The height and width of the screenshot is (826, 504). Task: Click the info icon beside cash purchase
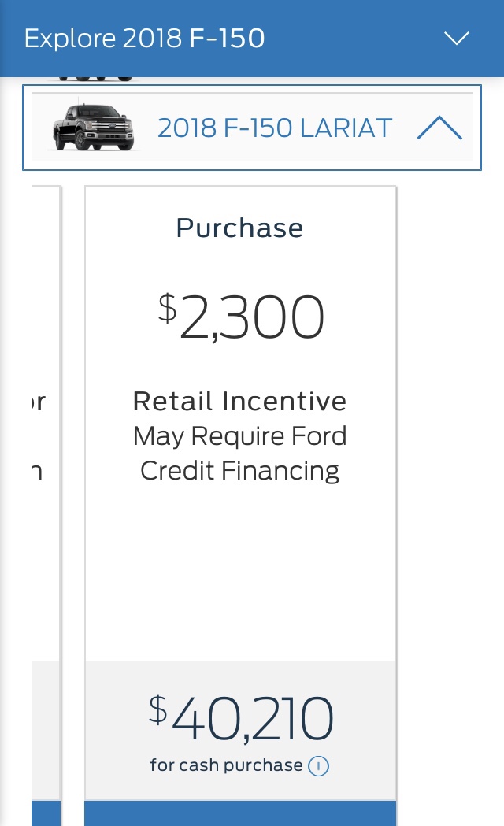pos(318,766)
